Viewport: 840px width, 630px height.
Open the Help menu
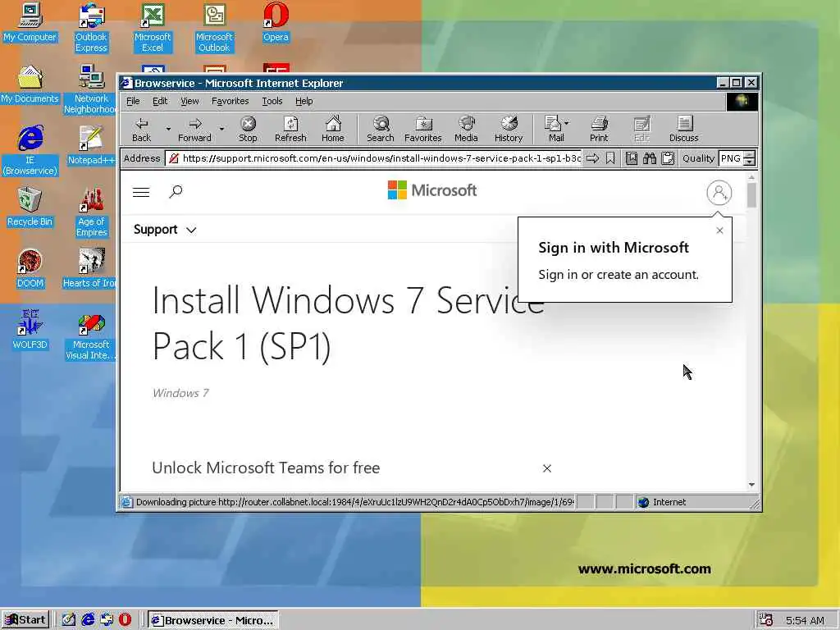(x=304, y=101)
